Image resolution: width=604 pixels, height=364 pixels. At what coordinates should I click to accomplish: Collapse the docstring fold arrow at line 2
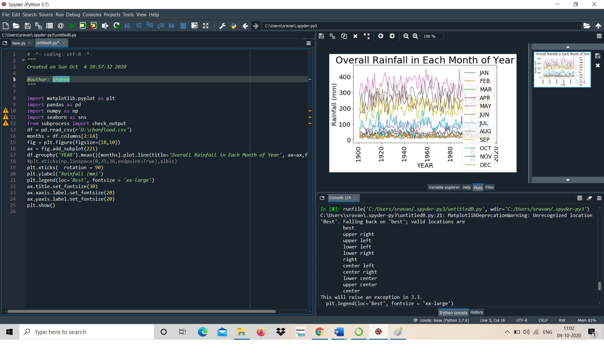[x=23, y=60]
